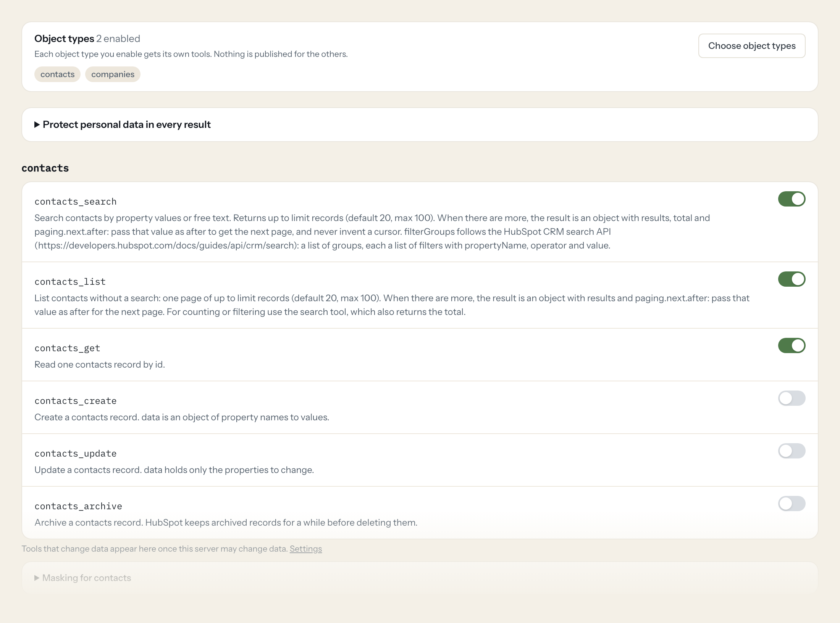Select the contacts object type chip
840x623 pixels.
pyautogui.click(x=57, y=74)
